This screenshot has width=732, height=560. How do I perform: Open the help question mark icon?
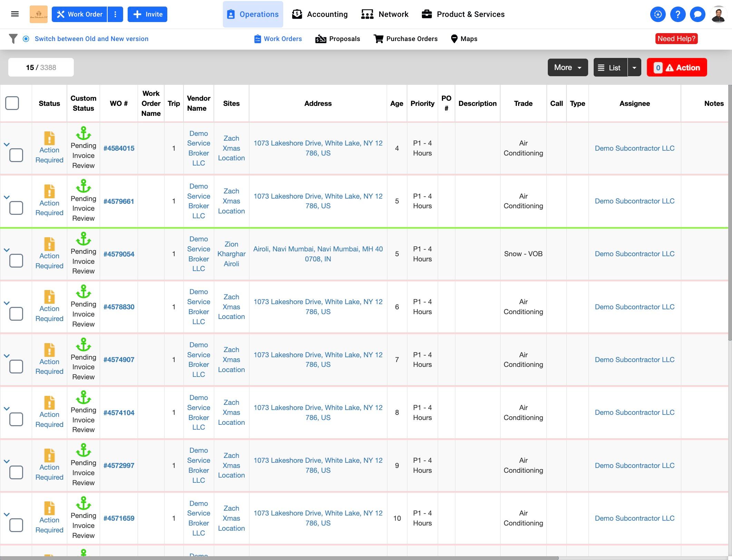(677, 14)
